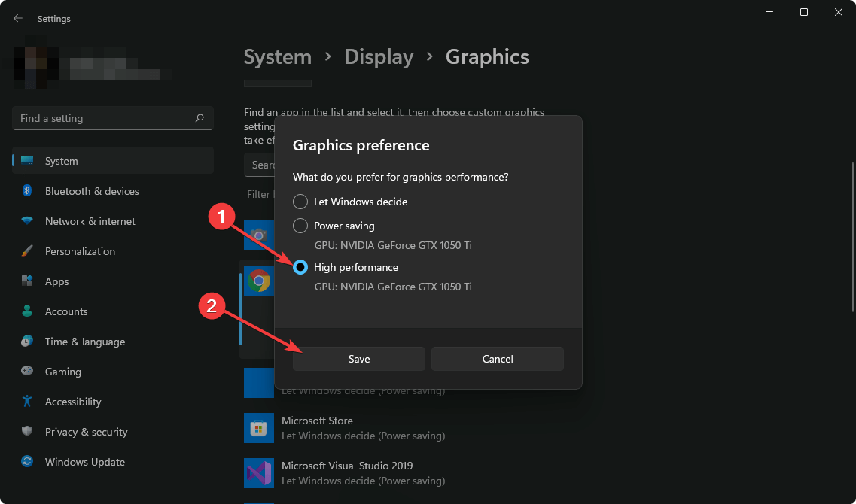This screenshot has height=504, width=856.
Task: Minimize the Settings window
Action: point(769,13)
